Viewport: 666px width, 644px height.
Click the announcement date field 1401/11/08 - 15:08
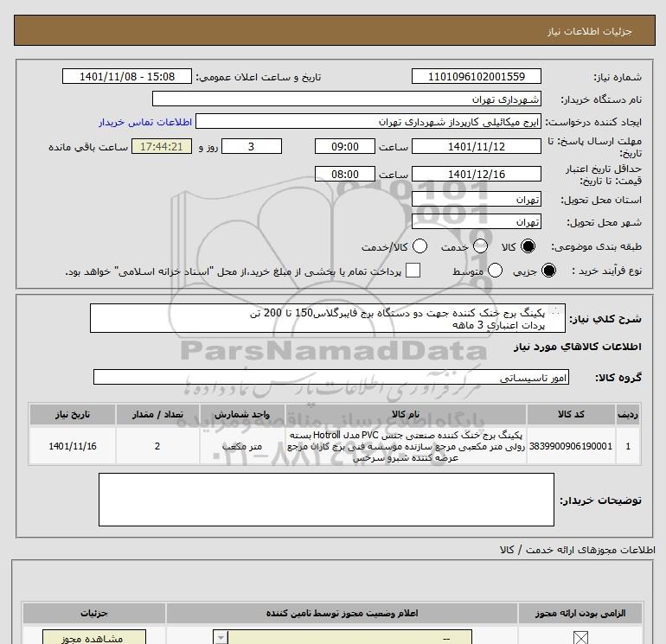pyautogui.click(x=127, y=76)
